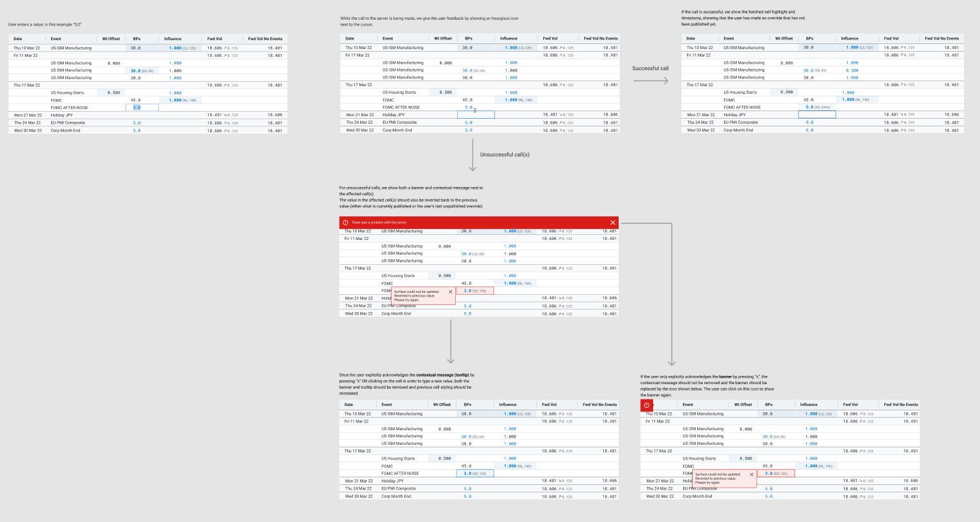Click the up arrow on the Thu 24 Mar EU PMI row
The width and height of the screenshot is (980, 522).
pos(225,123)
